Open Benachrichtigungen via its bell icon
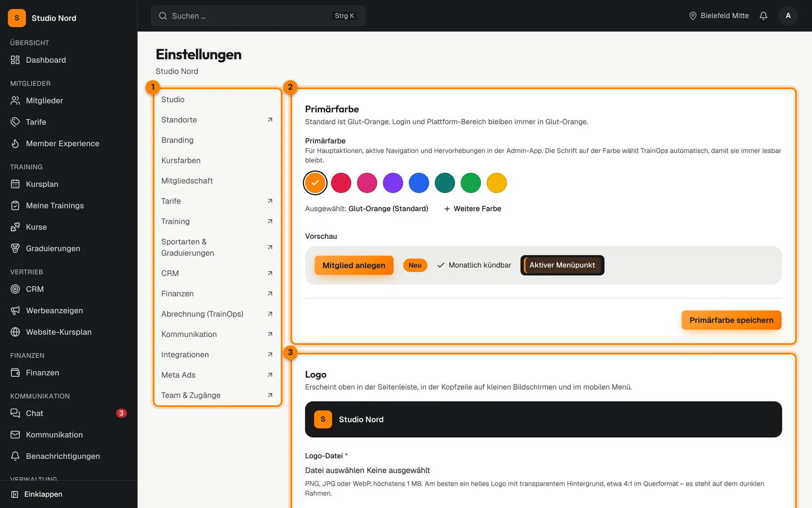 [x=15, y=456]
